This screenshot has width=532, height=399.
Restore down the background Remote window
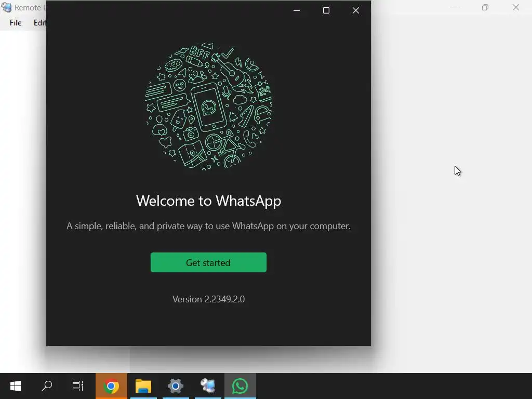(485, 7)
